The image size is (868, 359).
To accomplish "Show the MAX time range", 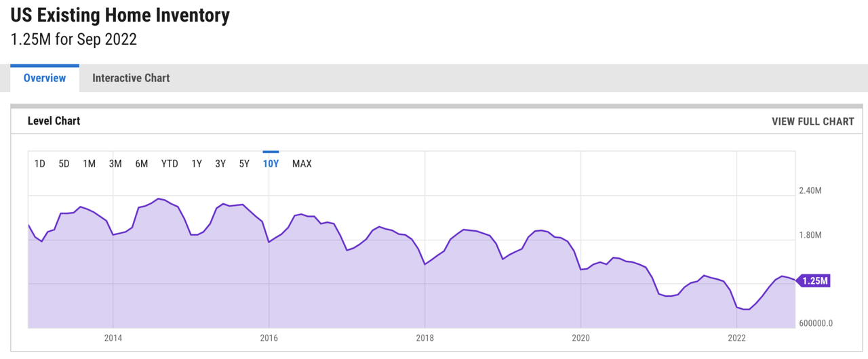I will (302, 163).
